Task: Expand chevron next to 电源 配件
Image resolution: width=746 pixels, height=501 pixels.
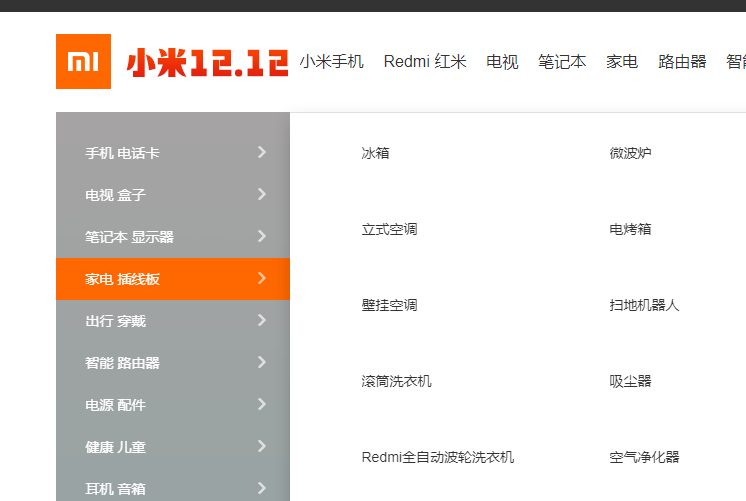Action: (x=262, y=404)
